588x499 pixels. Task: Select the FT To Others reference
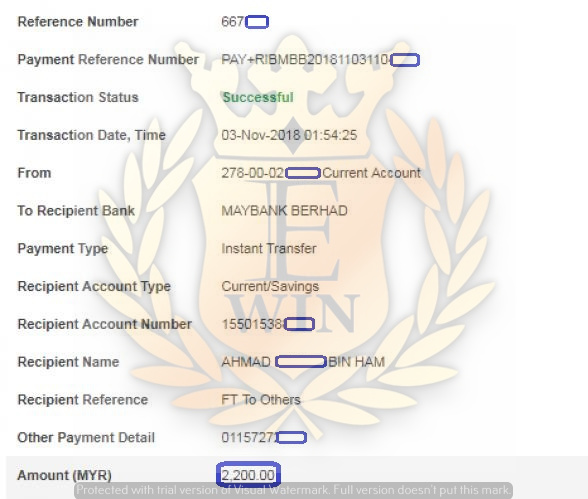coord(261,400)
